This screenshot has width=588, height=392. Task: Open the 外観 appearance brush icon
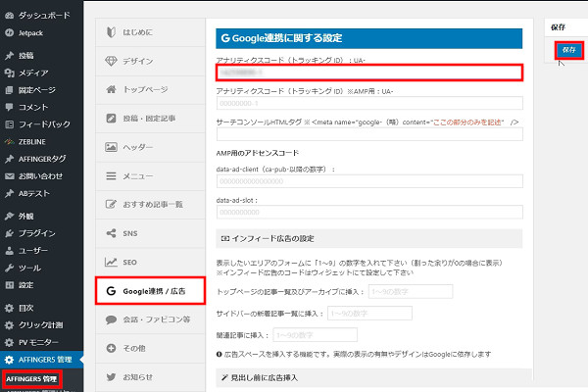tap(10, 216)
